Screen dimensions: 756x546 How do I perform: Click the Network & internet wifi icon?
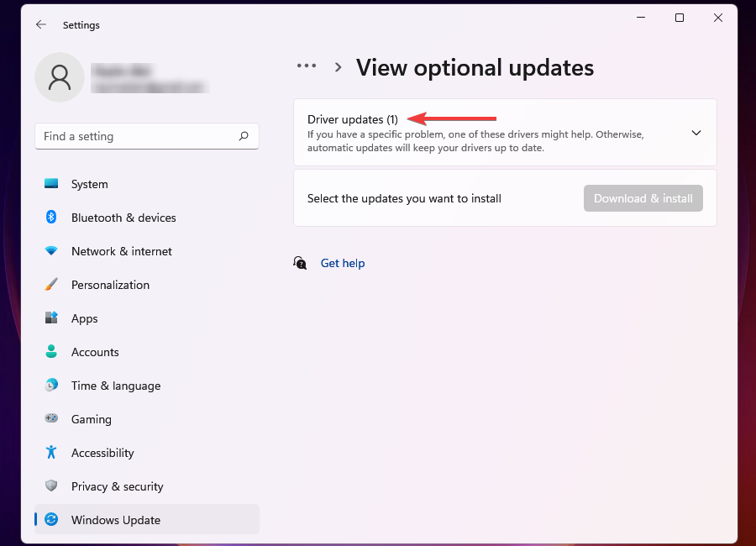pos(51,251)
